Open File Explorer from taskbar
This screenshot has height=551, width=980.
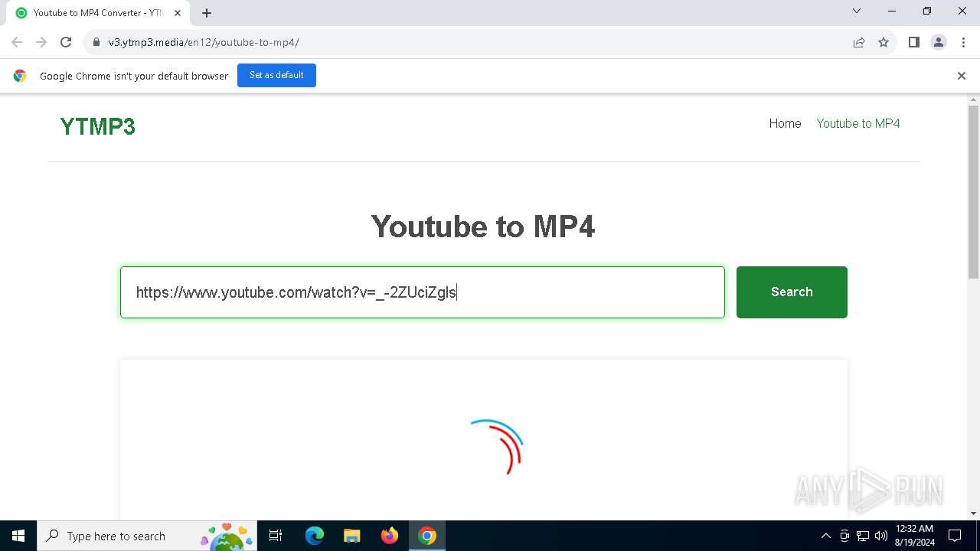pos(352,536)
